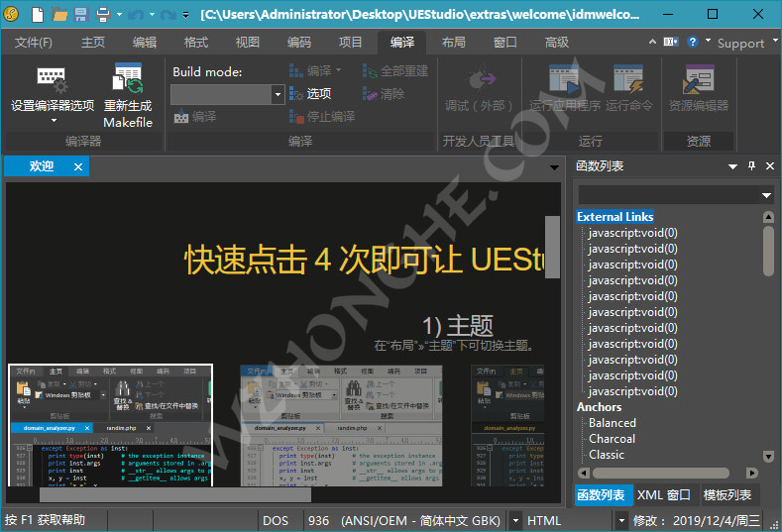Switch to the 布局 ribbon tab
Viewport: 782px width, 532px height.
(x=453, y=43)
